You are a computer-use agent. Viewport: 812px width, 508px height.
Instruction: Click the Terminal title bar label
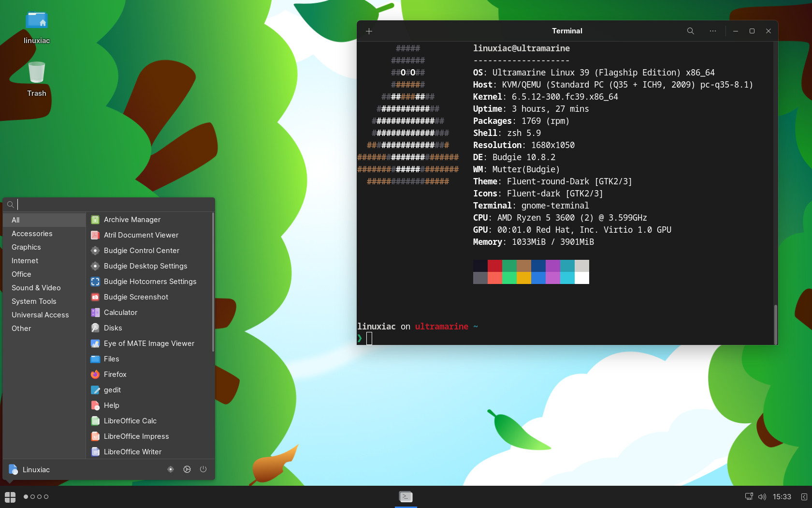tap(567, 31)
